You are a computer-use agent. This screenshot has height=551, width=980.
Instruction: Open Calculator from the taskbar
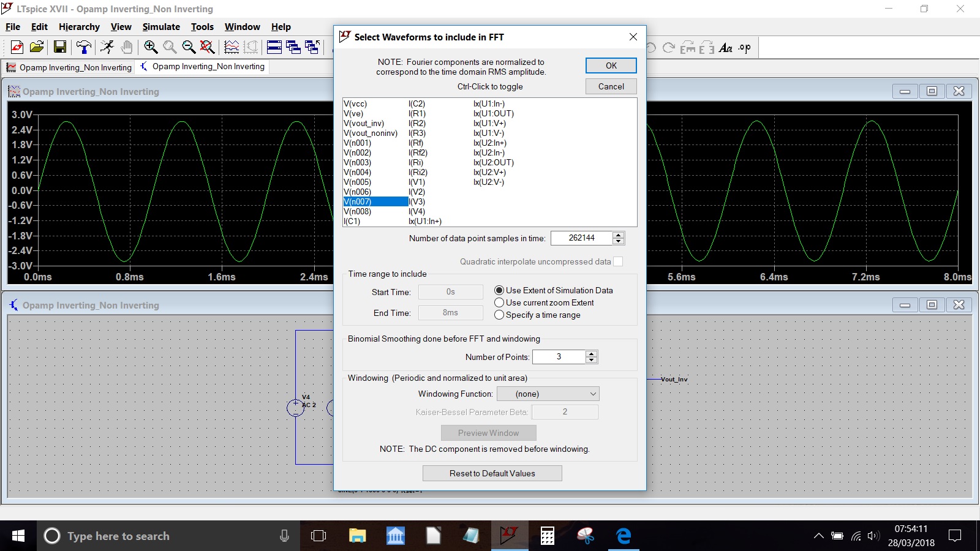tap(548, 536)
